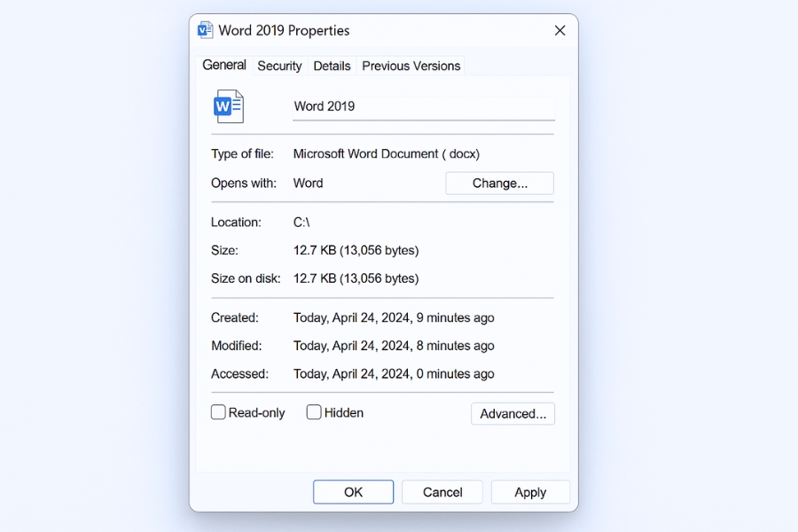Open the Advanced... attributes dialog

(x=512, y=414)
